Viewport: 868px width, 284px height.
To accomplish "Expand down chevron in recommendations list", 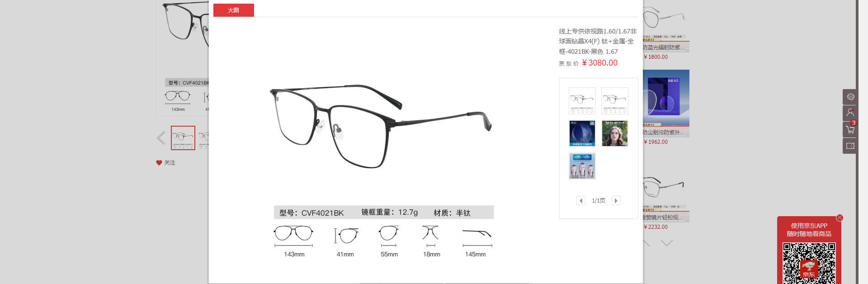I will pos(666,243).
